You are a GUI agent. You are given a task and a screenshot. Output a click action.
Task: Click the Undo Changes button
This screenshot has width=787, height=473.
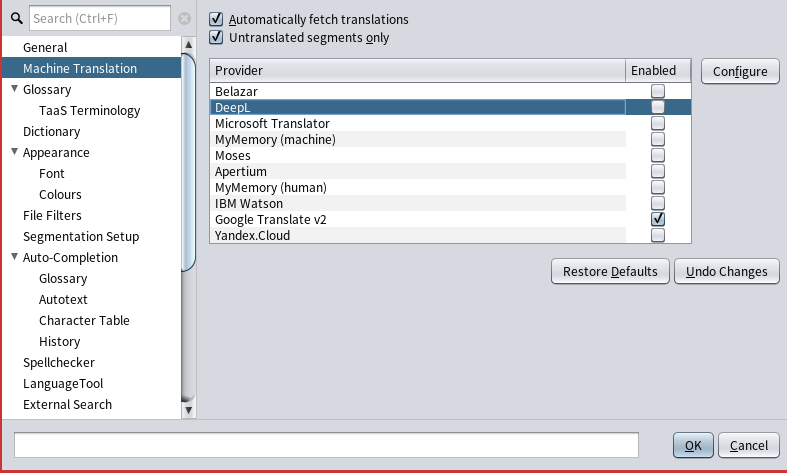pyautogui.click(x=727, y=271)
